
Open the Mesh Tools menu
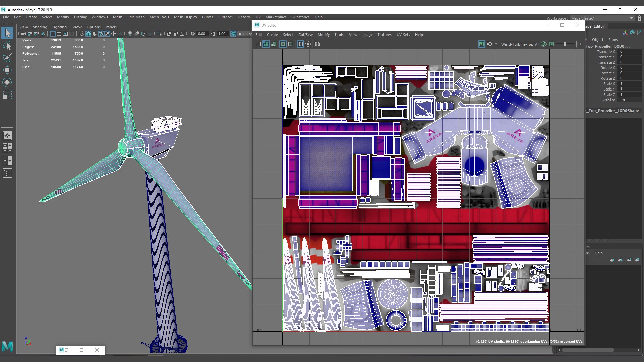click(x=159, y=17)
